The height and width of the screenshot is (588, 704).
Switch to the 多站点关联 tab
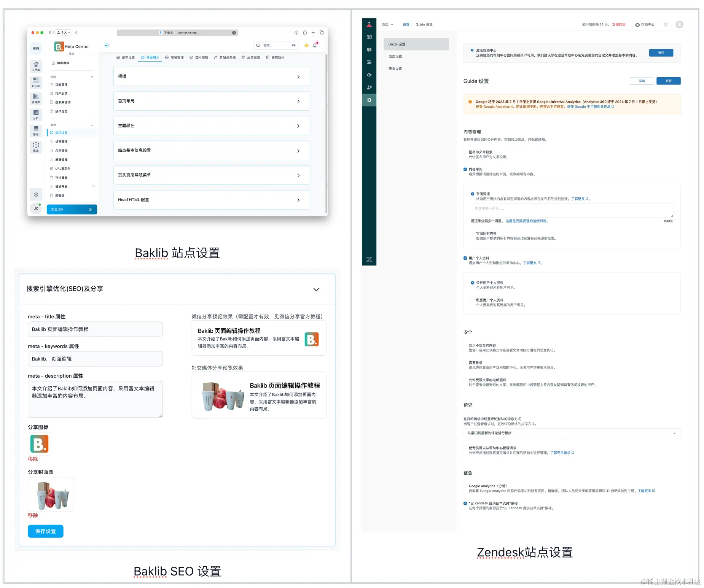pos(225,57)
